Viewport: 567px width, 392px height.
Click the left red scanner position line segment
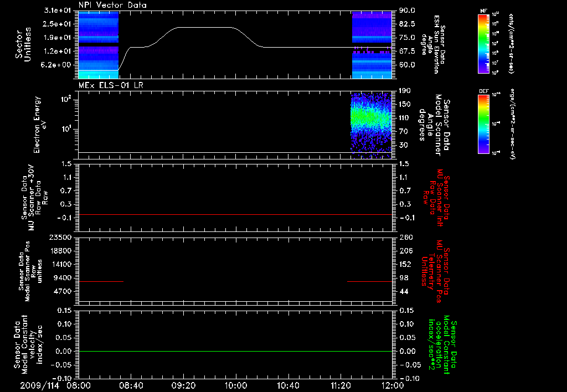[101, 281]
